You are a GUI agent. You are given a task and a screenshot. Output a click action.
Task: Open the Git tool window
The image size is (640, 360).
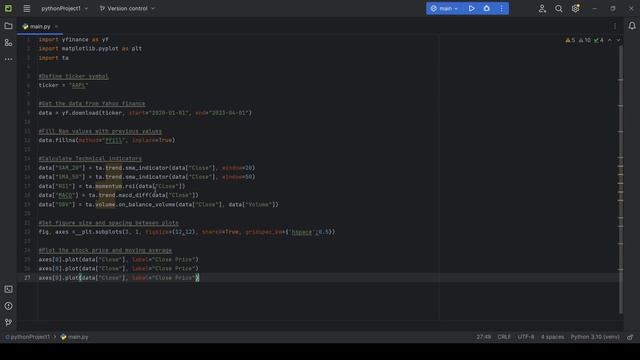click(8, 322)
